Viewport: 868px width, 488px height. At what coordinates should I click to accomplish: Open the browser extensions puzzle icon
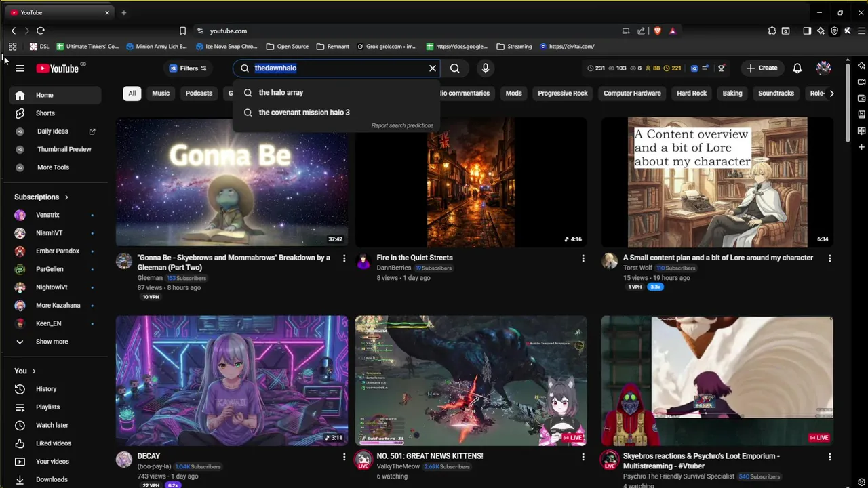tap(772, 30)
